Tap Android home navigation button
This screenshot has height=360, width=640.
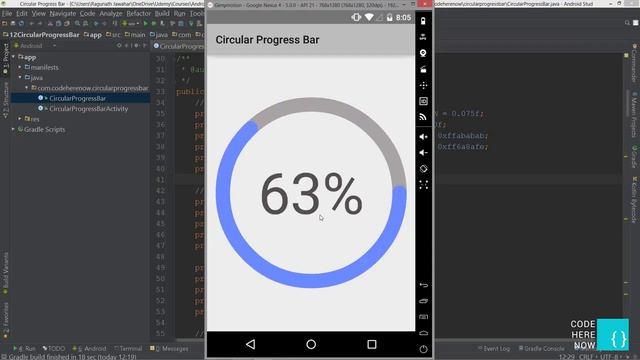[x=311, y=344]
